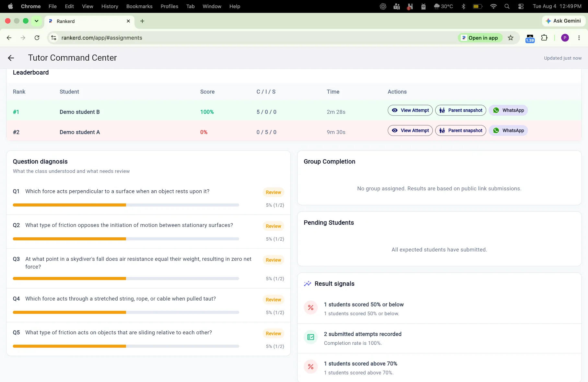Click the browser forward arrow

click(x=23, y=38)
